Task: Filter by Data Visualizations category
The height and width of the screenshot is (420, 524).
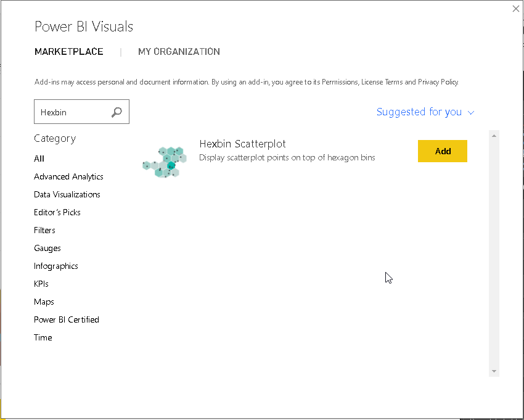Action: (67, 194)
